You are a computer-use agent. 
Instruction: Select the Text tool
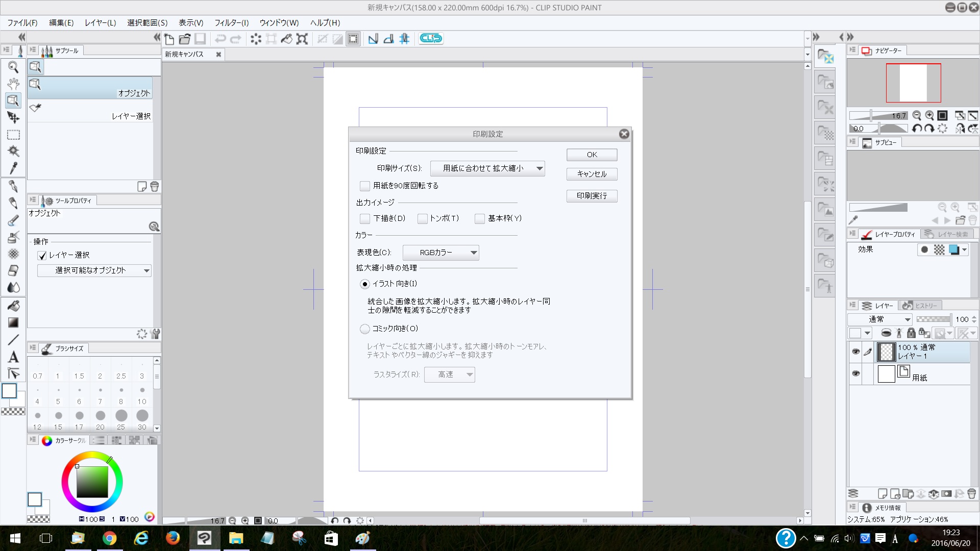click(x=13, y=357)
